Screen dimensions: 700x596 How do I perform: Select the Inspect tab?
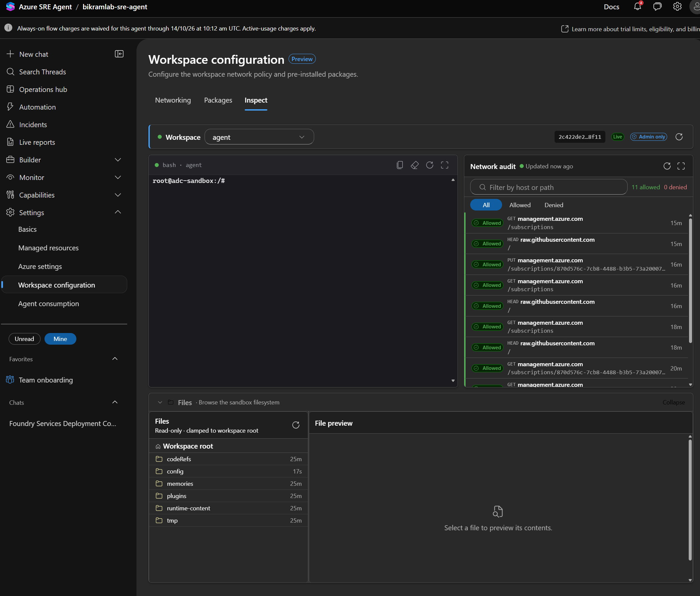coord(256,100)
